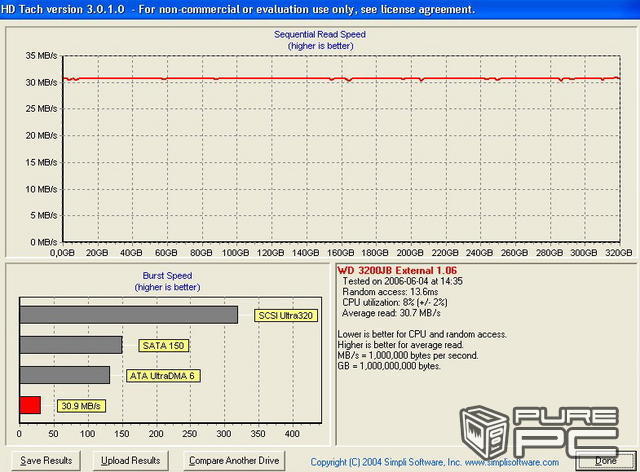
Task: Click the red burst speed bar
Action: click(30, 405)
